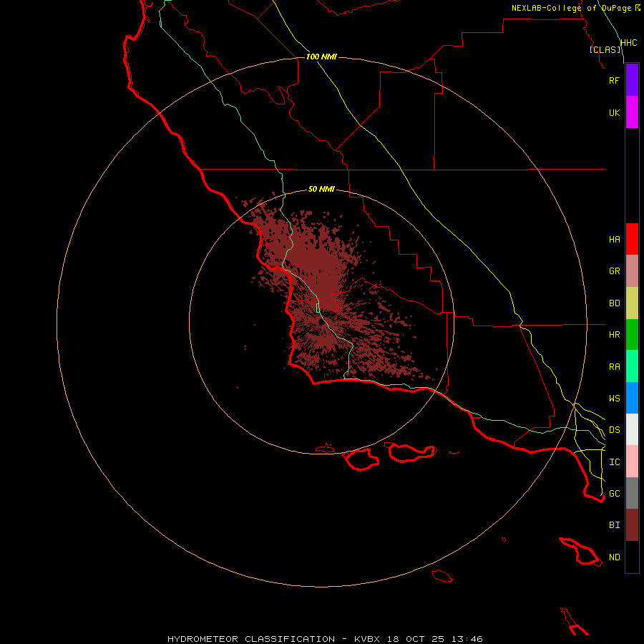Click the BI legend label
Screen dimensions: 644x644
(614, 525)
